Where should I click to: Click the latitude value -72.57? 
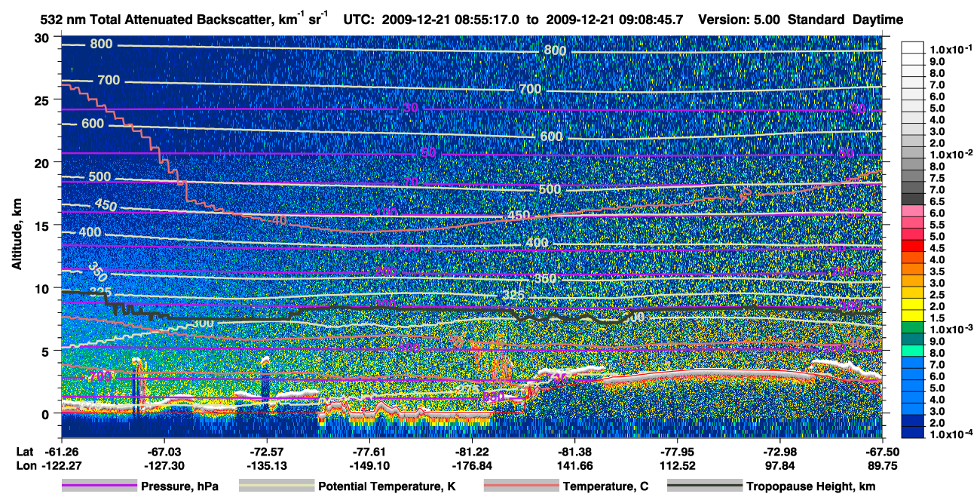(x=266, y=452)
